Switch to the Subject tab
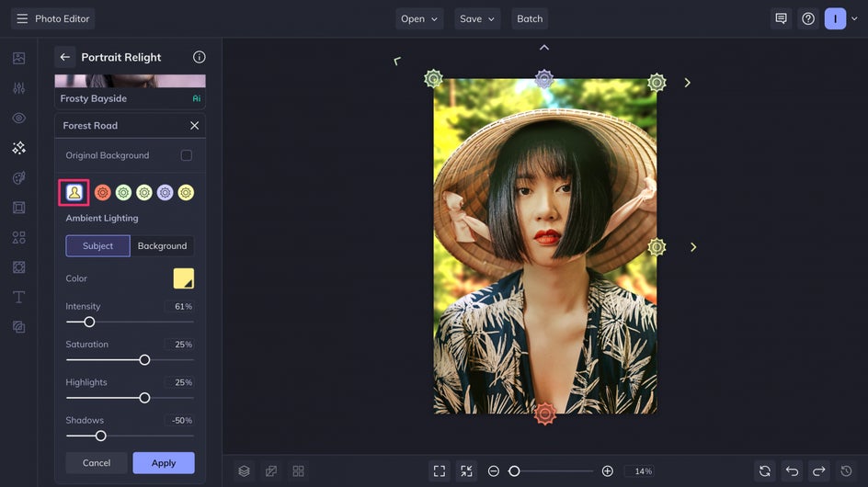The height and width of the screenshot is (487, 868). [98, 245]
